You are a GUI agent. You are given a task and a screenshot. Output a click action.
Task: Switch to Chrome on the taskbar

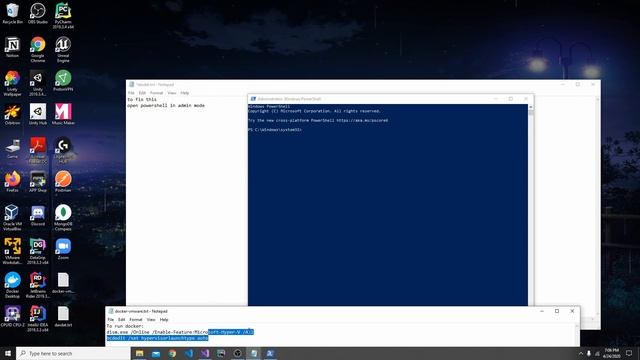point(172,353)
